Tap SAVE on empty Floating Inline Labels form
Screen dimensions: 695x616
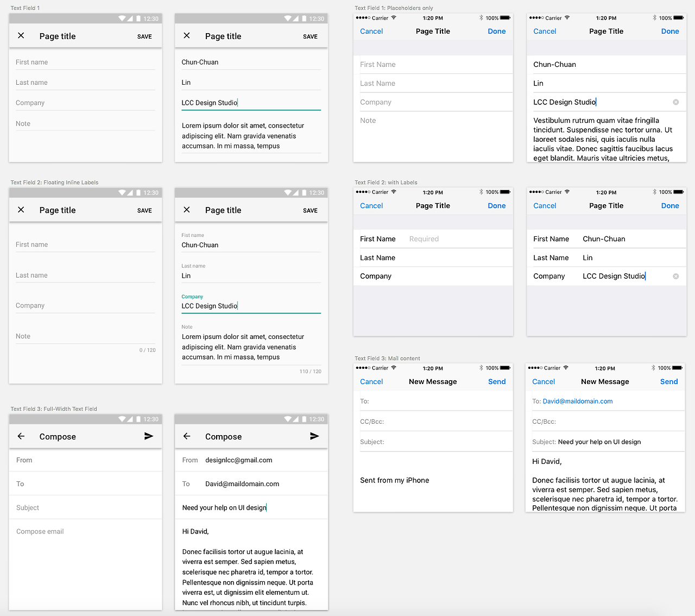[144, 210]
